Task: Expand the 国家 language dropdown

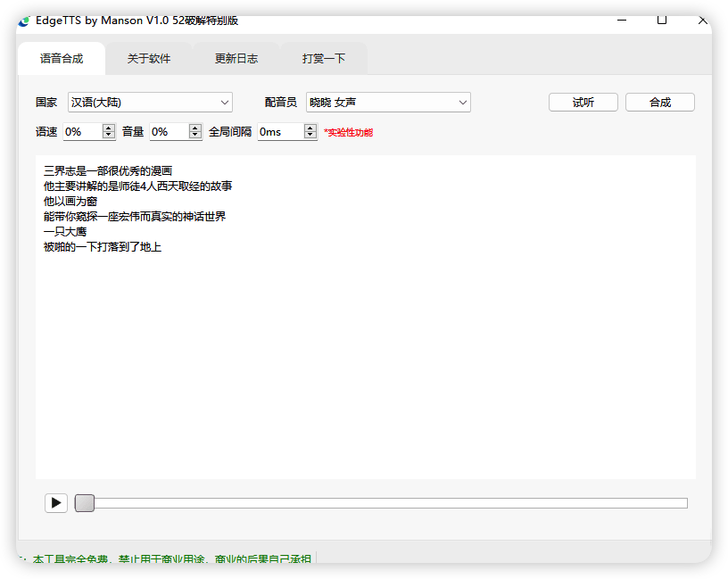Action: click(150, 102)
